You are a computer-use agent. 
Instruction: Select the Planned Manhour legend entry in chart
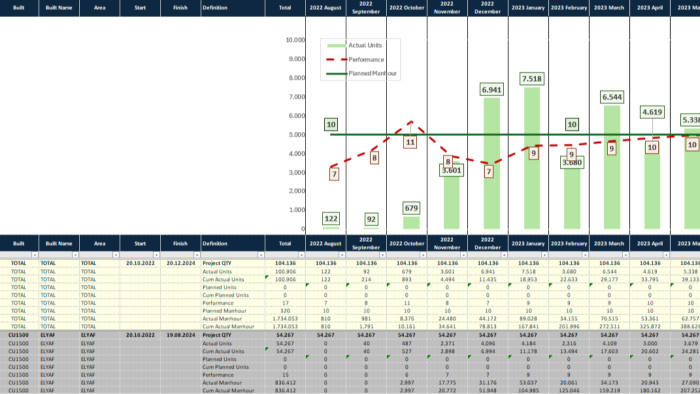[x=372, y=73]
